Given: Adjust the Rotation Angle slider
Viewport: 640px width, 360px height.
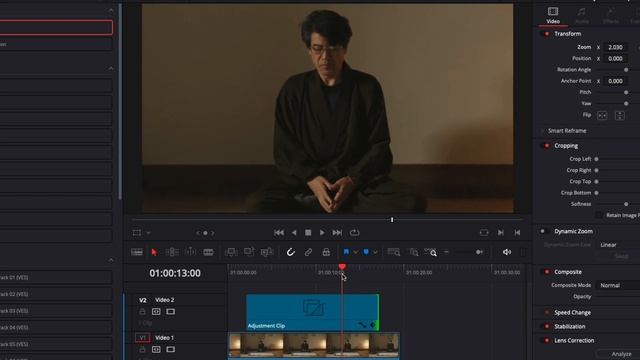Looking at the screenshot, I should point(626,70).
